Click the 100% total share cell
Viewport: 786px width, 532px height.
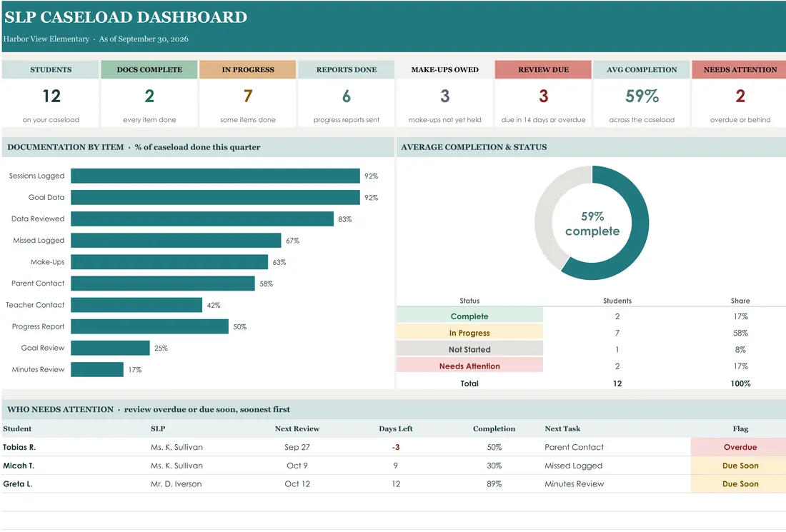coord(740,383)
